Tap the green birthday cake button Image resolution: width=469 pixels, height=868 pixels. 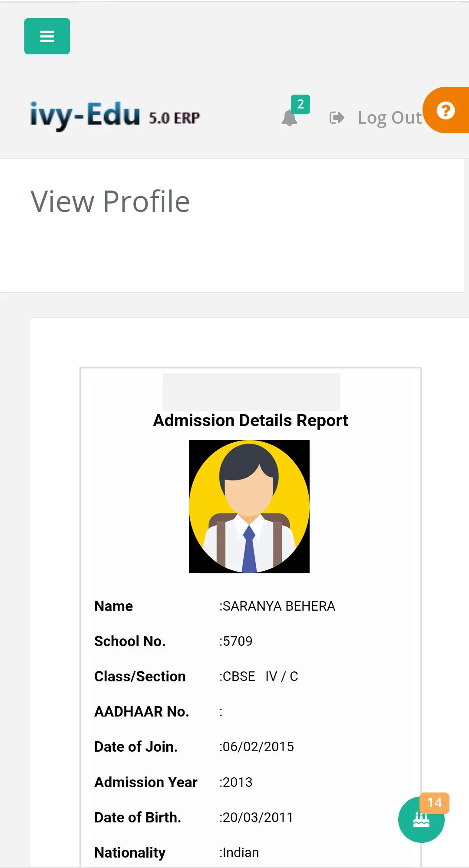click(x=421, y=819)
